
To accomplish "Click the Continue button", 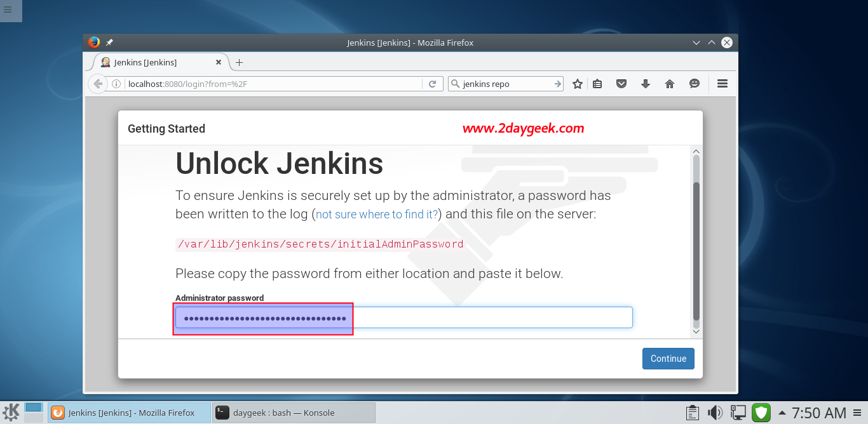I will 668,359.
